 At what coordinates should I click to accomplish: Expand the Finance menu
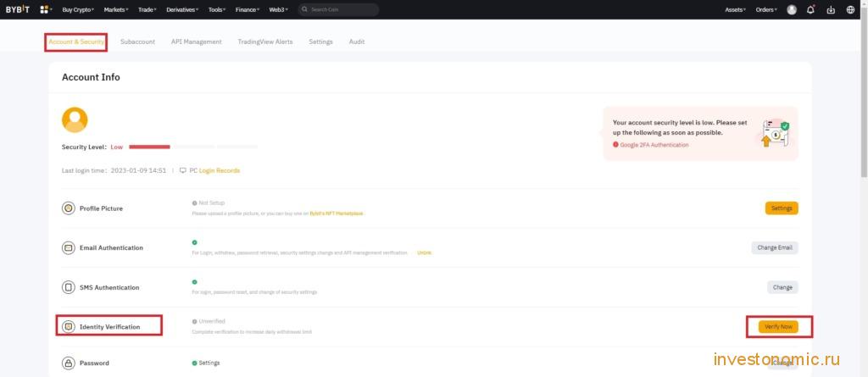click(247, 9)
